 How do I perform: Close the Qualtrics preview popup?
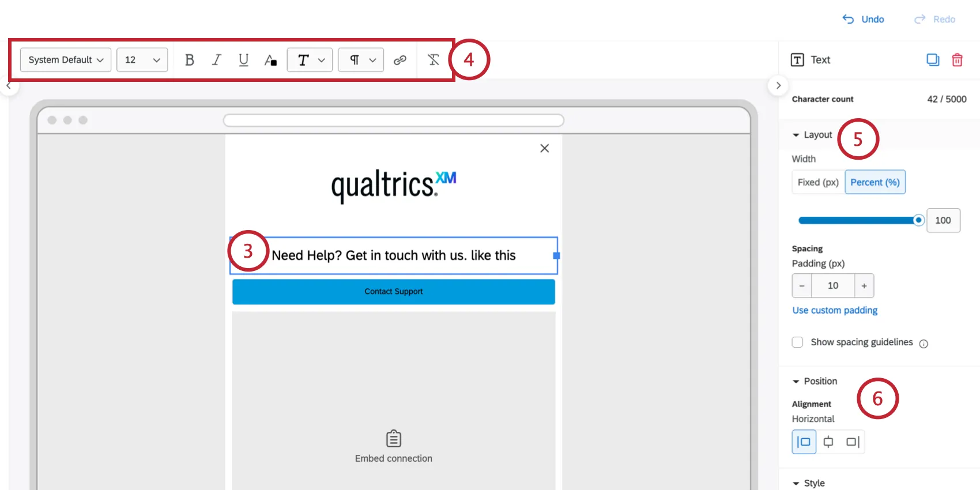(x=544, y=148)
